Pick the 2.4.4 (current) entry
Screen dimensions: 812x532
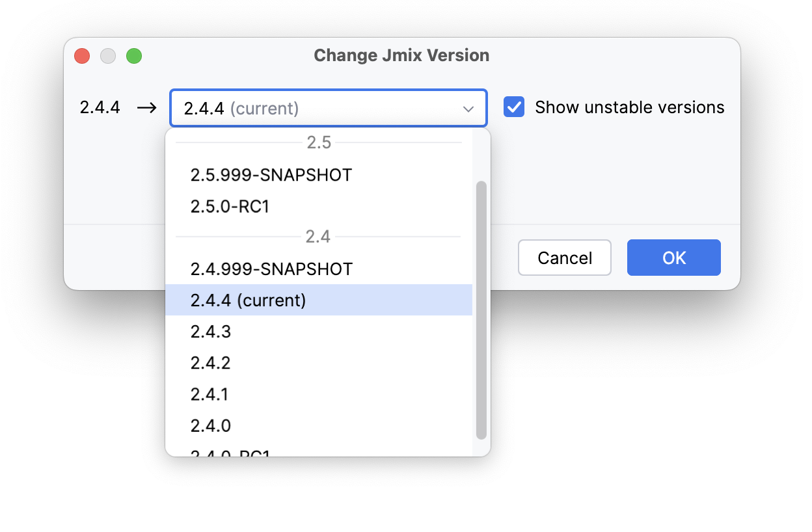[248, 300]
